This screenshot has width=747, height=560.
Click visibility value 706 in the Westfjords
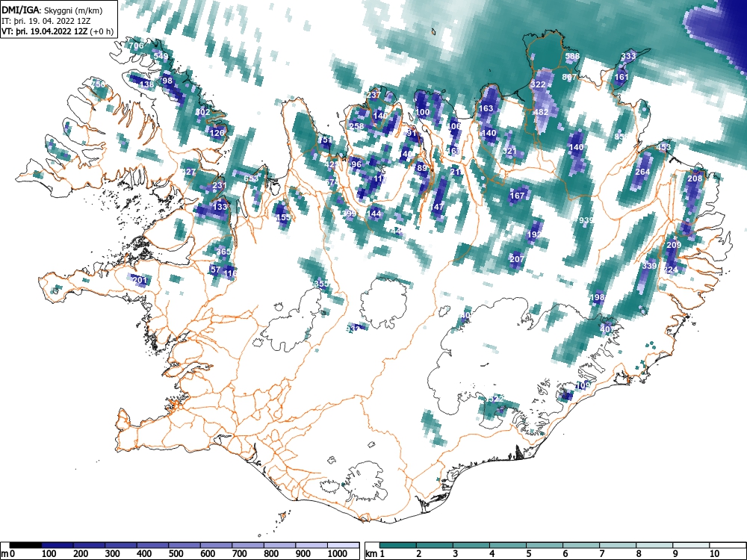(x=136, y=46)
